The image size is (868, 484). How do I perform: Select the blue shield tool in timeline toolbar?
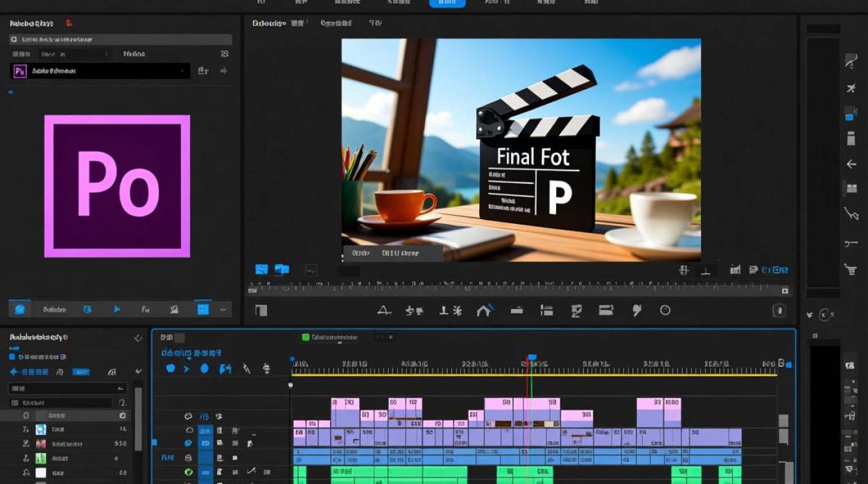(x=170, y=368)
